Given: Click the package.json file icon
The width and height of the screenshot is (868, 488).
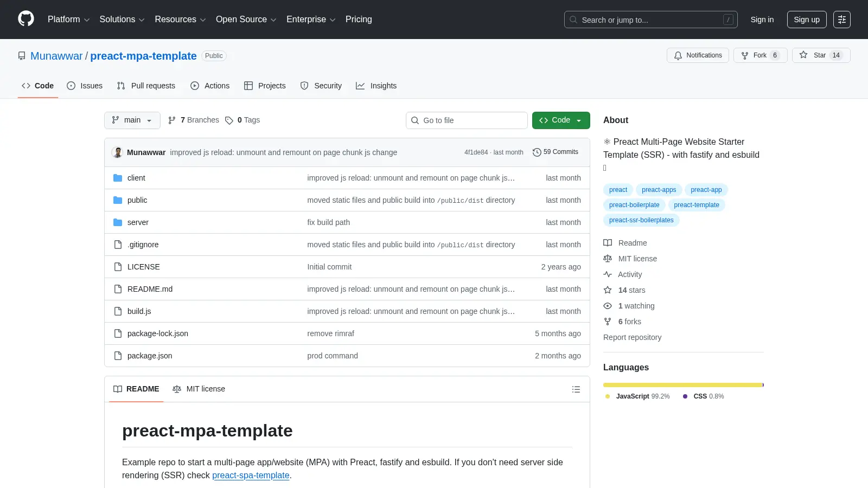Looking at the screenshot, I should [118, 356].
